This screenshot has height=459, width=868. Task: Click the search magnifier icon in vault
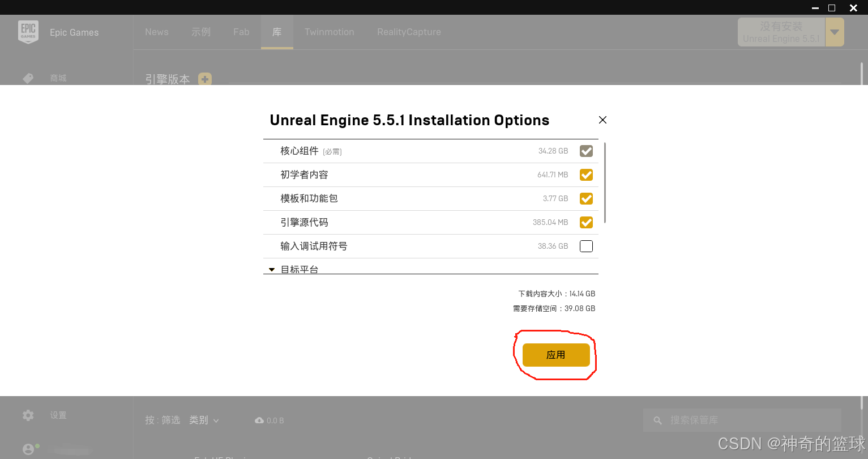657,420
